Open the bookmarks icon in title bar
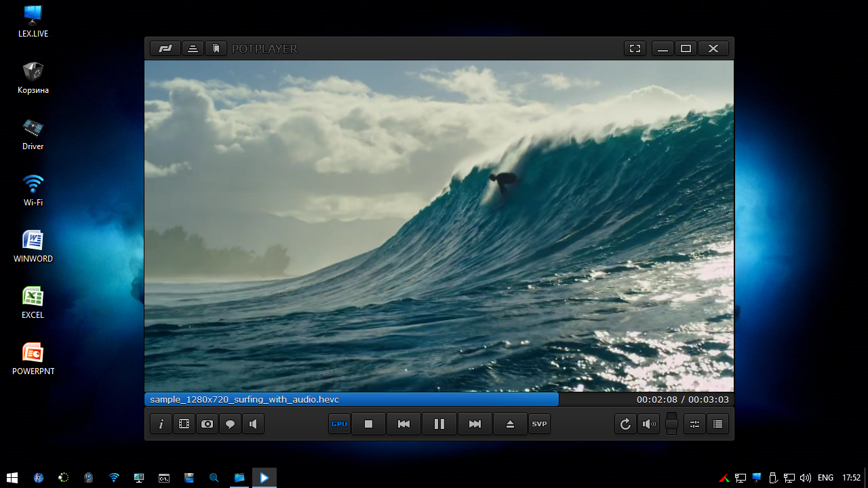This screenshot has width=868, height=488. (x=216, y=49)
